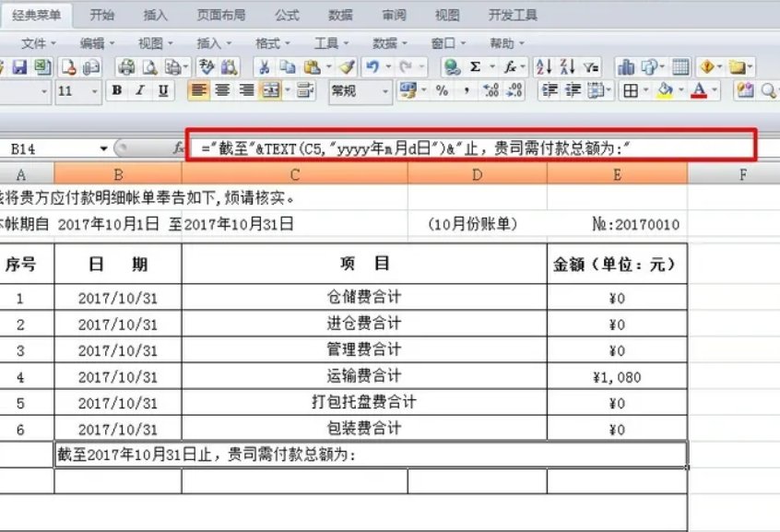
Task: Click the insert table grid icon
Action: [x=680, y=66]
